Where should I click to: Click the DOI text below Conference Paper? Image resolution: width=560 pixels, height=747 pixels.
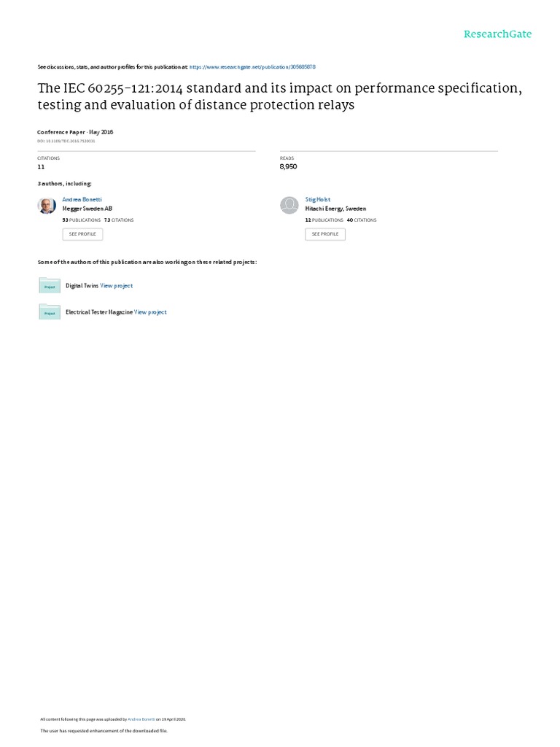(66, 141)
